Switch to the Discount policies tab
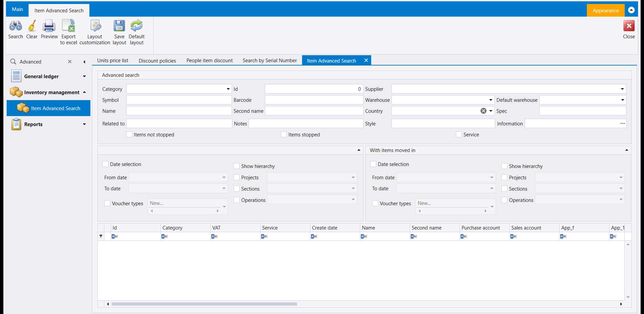The width and height of the screenshot is (644, 314). point(157,61)
